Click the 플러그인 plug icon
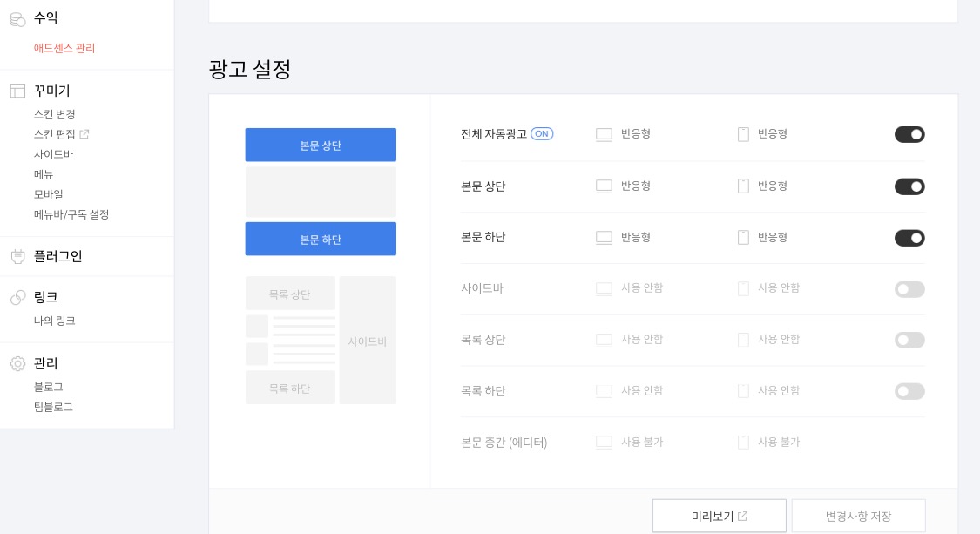980x534 pixels. 17,256
